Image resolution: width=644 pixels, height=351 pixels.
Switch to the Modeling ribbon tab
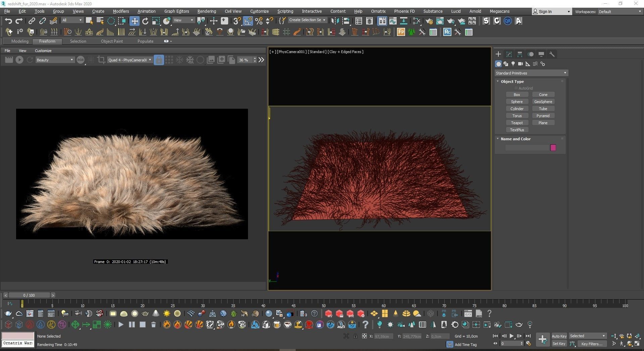20,41
